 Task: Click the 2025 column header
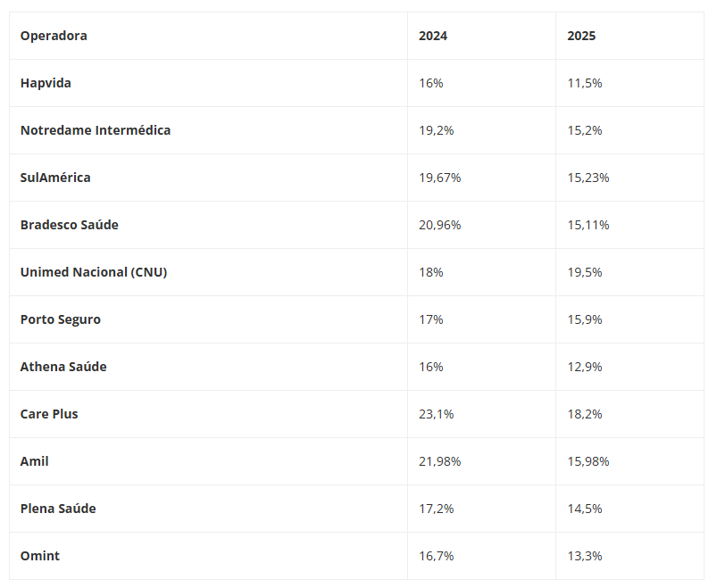581,36
